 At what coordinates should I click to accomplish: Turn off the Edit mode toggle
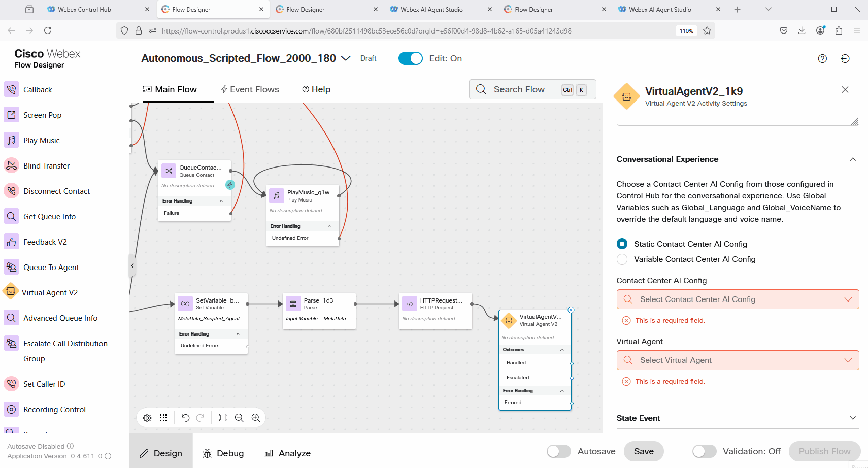tap(410, 59)
